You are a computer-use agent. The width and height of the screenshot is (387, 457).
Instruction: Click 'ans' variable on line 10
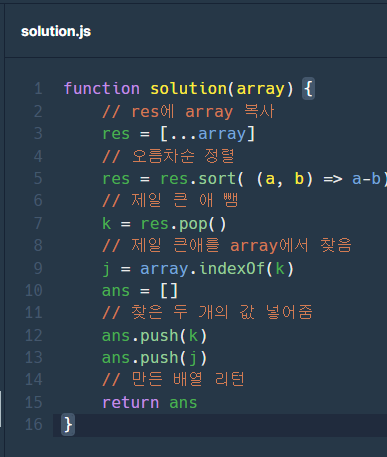116,291
